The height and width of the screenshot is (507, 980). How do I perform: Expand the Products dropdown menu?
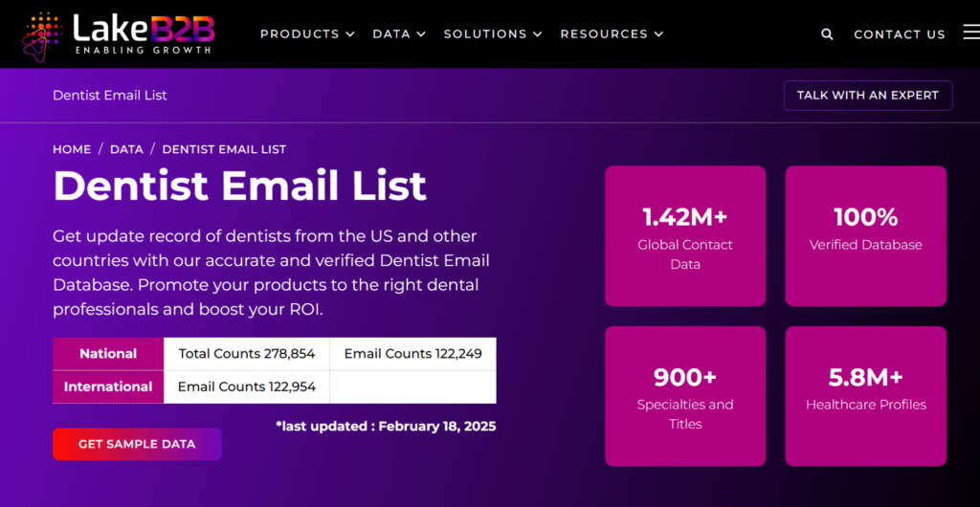pyautogui.click(x=307, y=34)
